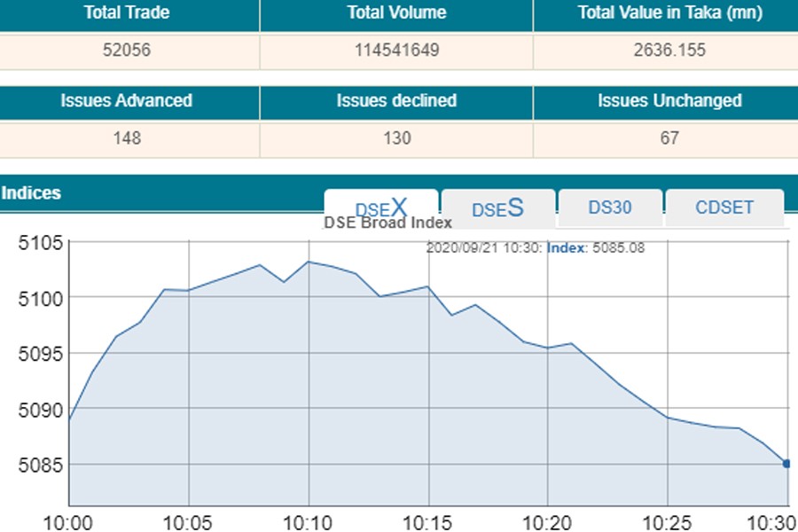Image resolution: width=798 pixels, height=532 pixels.
Task: Click the Indices section header
Action: (x=31, y=192)
